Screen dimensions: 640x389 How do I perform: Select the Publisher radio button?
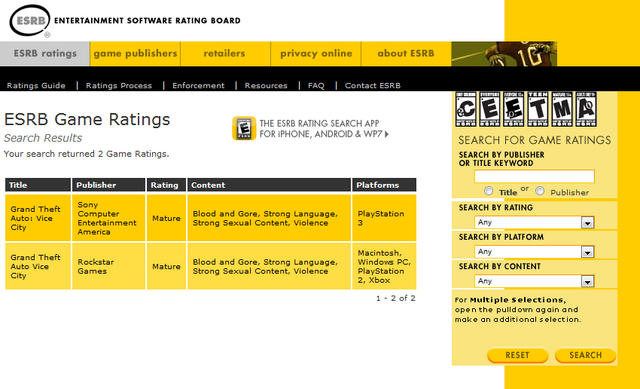tap(540, 191)
